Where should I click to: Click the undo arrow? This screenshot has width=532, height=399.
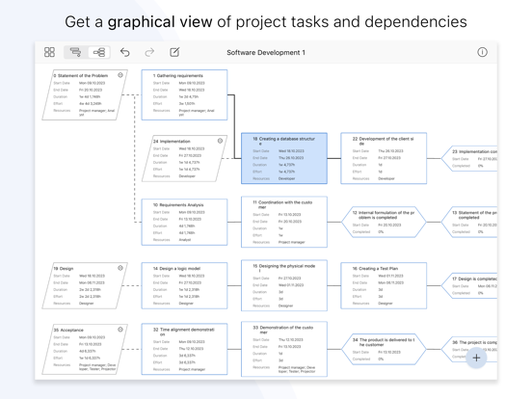point(125,52)
